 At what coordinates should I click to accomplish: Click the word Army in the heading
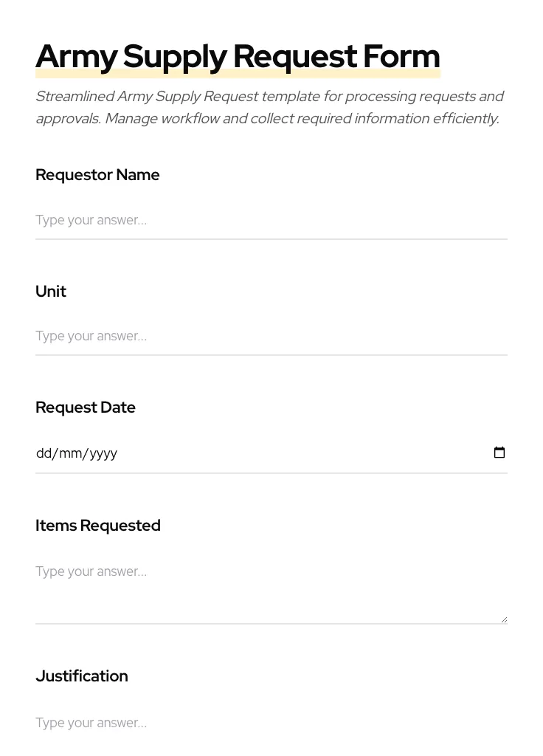tap(76, 57)
